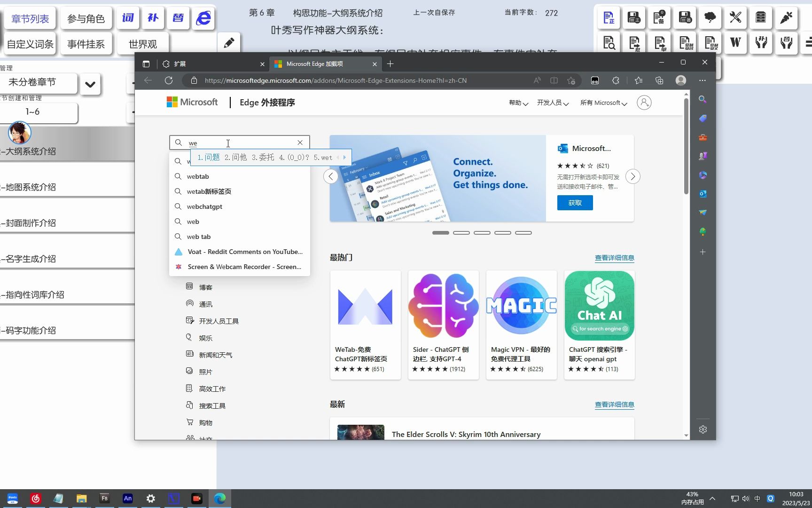
Task: Open the 开发人员工具 category
Action: [212, 321]
